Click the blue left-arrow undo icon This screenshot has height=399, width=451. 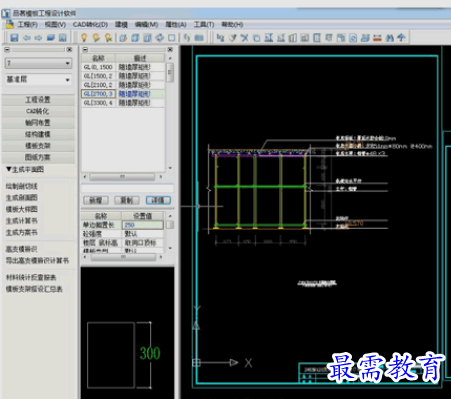(26, 38)
